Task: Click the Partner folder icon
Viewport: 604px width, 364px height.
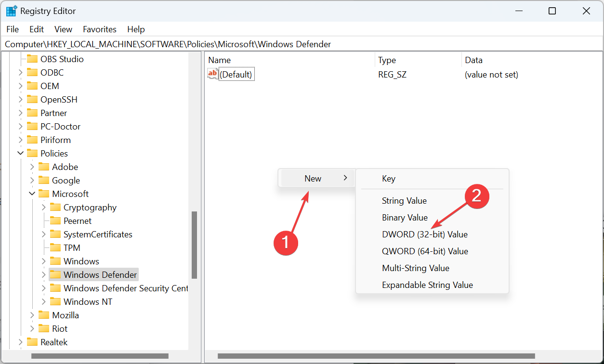Action: 32,113
